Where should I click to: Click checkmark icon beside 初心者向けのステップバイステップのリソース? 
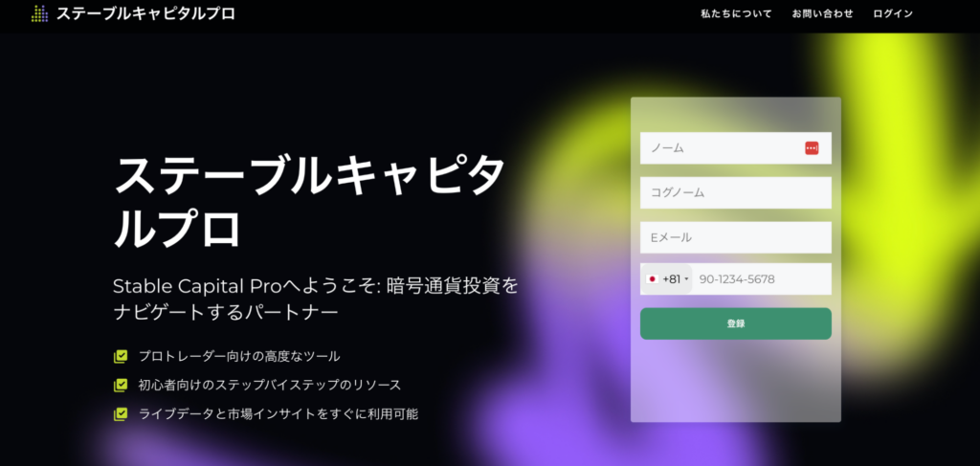point(121,386)
